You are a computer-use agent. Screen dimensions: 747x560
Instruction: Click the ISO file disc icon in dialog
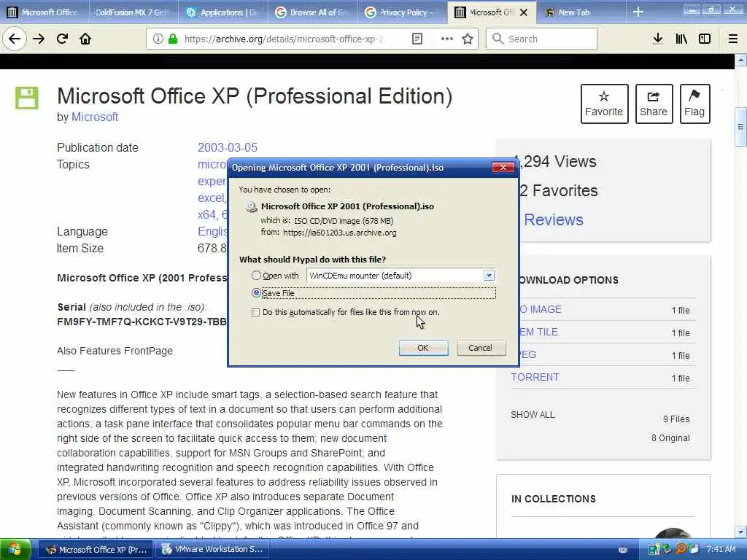tap(251, 206)
